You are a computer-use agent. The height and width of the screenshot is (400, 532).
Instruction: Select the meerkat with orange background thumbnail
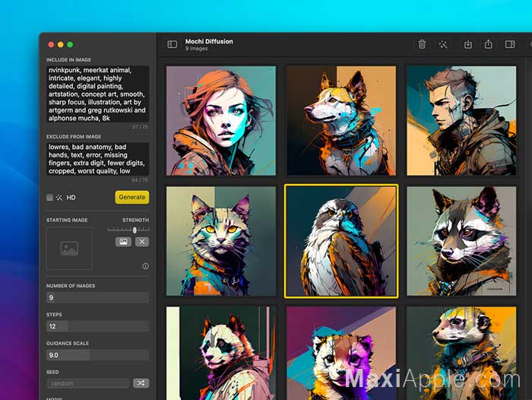tap(461, 353)
